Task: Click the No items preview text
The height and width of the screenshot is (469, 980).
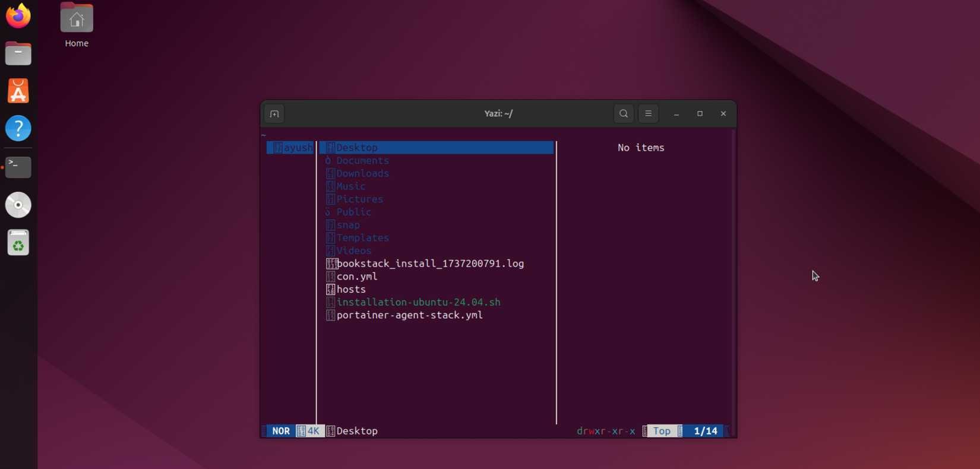Action: point(641,148)
